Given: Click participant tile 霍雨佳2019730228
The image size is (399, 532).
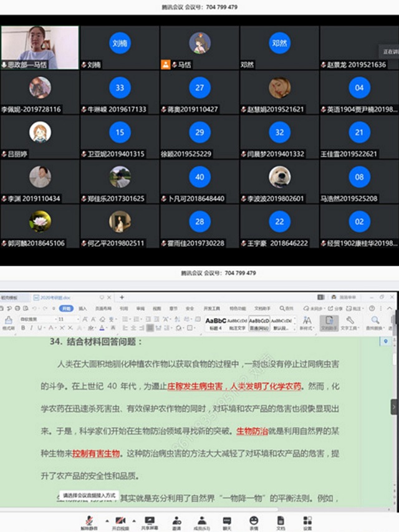Looking at the screenshot, I should [x=199, y=226].
